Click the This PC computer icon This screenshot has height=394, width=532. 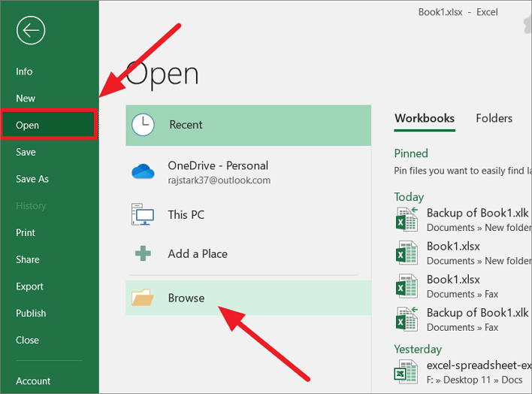[143, 214]
